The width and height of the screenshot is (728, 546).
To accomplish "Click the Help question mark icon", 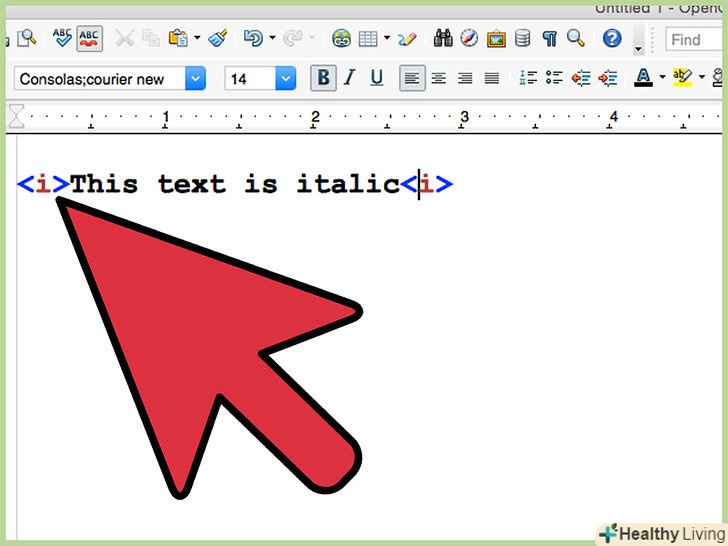I will [612, 39].
